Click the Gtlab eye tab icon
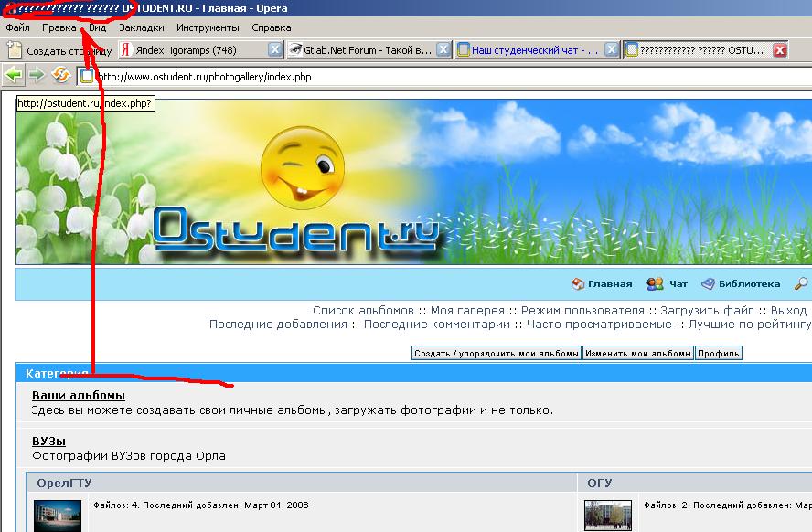812x532 pixels. (295, 49)
